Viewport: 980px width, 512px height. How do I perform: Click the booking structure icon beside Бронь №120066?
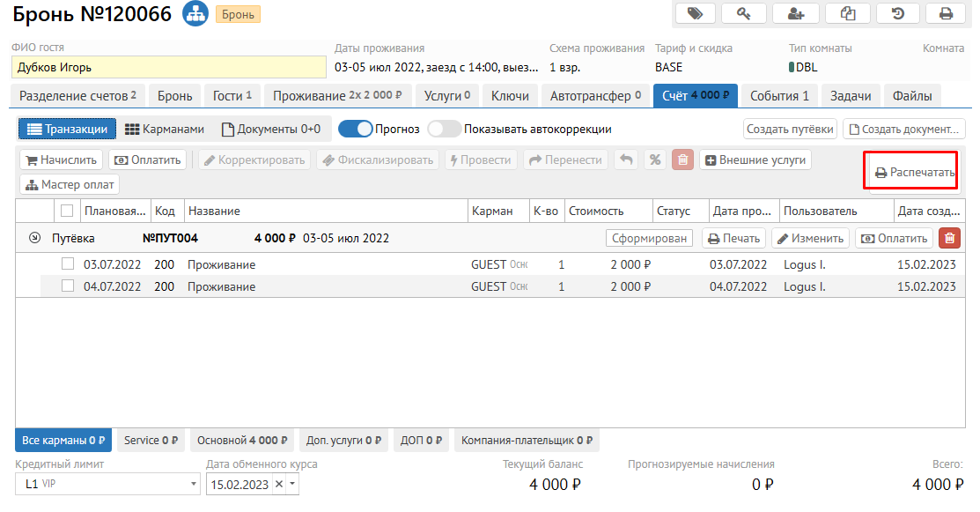(x=194, y=14)
